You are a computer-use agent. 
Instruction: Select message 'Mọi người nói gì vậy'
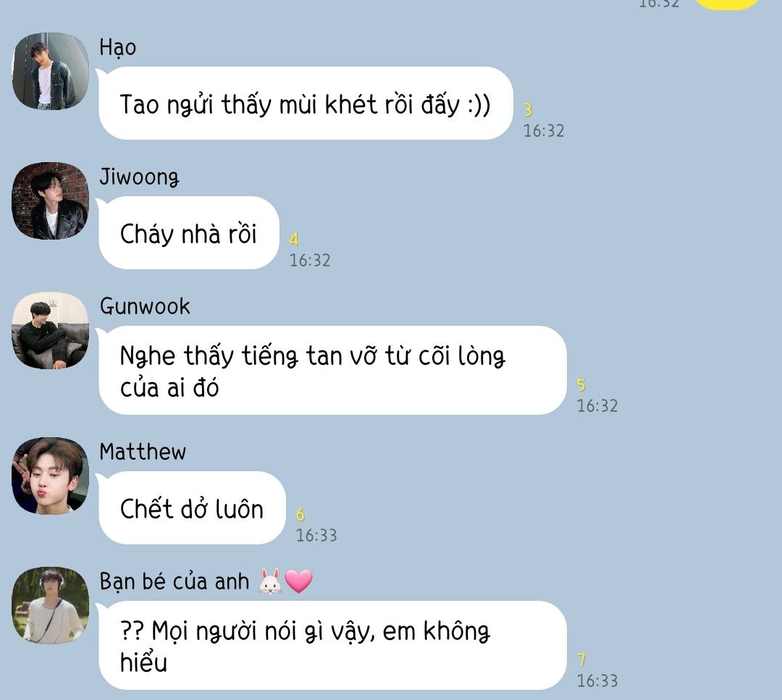[x=332, y=646]
